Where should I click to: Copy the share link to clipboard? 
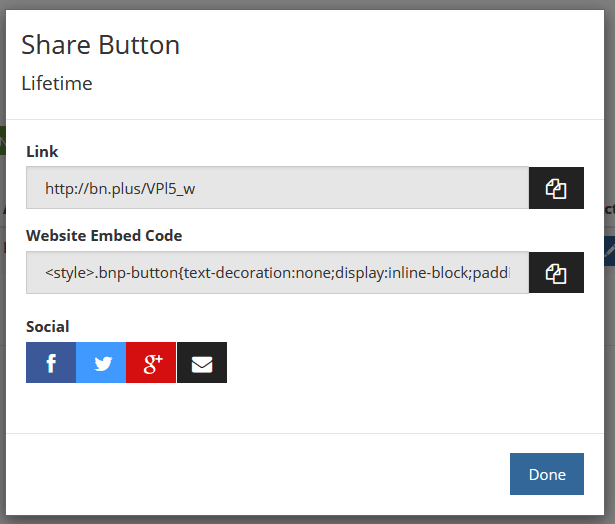click(x=556, y=188)
